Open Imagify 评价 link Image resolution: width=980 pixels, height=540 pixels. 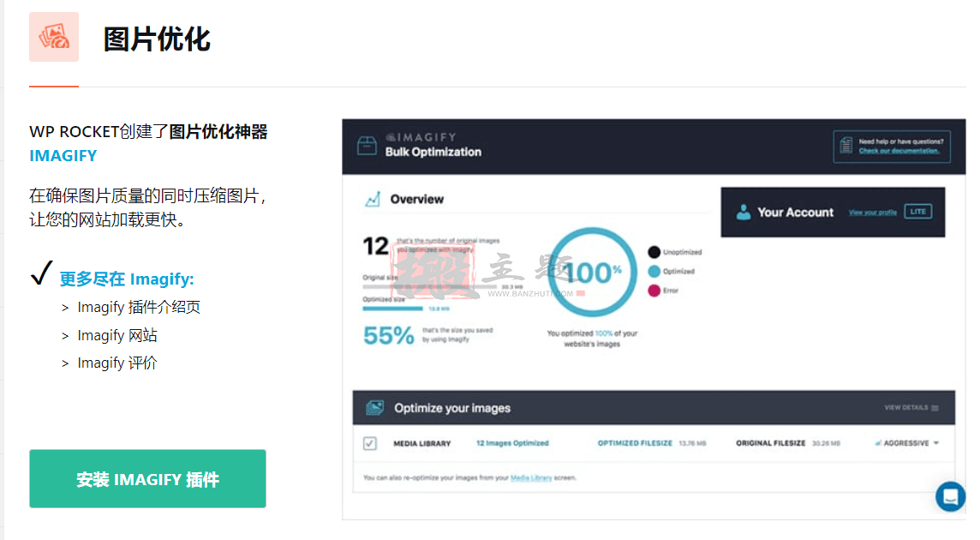[117, 363]
